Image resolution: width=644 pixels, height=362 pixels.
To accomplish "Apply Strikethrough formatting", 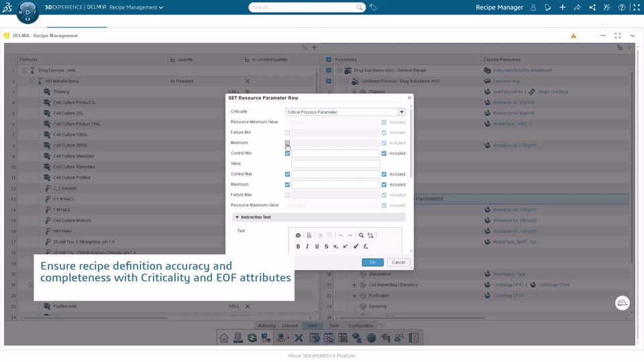I will point(326,246).
